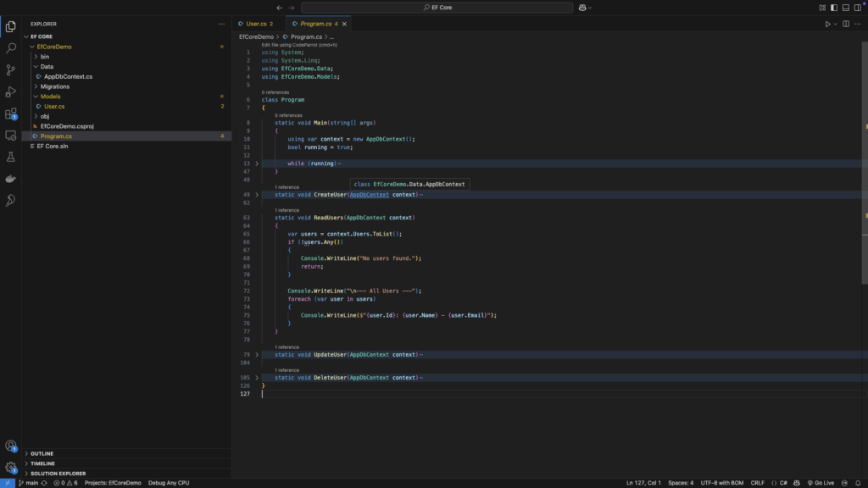This screenshot has width=868, height=488.
Task: Open the run options dropdown arrow
Action: coord(835,24)
